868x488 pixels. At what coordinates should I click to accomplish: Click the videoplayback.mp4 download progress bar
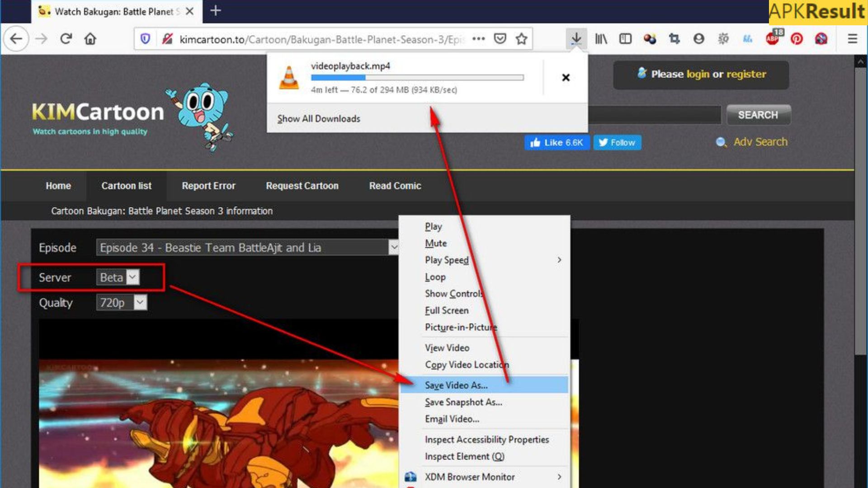coord(417,78)
